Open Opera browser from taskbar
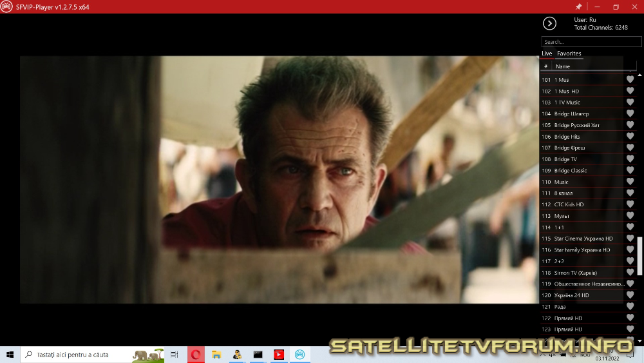The width and height of the screenshot is (644, 363). click(x=196, y=355)
